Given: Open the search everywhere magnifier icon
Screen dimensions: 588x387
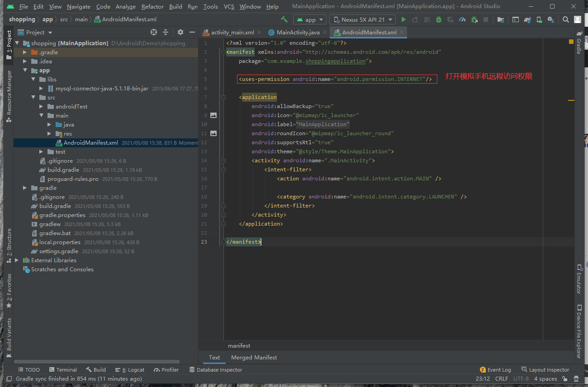Looking at the screenshot, I should click(x=565, y=19).
